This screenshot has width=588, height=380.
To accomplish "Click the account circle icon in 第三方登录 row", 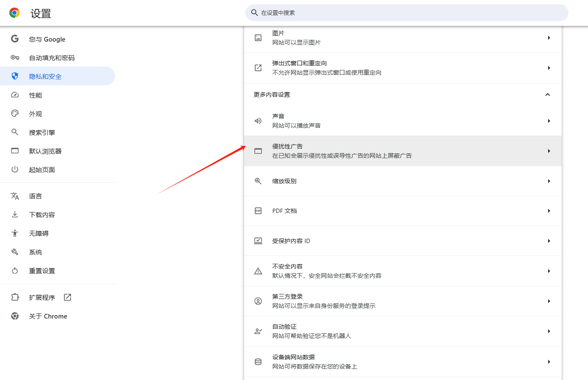I will pos(258,301).
